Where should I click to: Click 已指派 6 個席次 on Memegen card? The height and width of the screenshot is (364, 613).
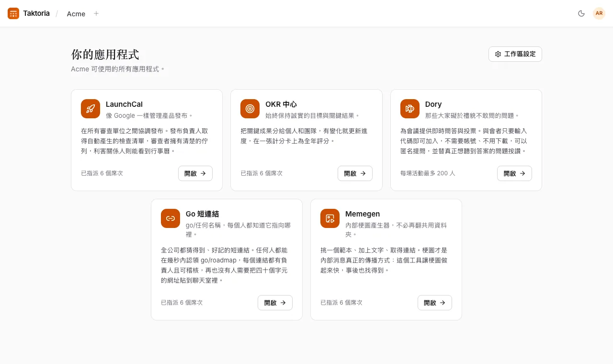coord(341,303)
